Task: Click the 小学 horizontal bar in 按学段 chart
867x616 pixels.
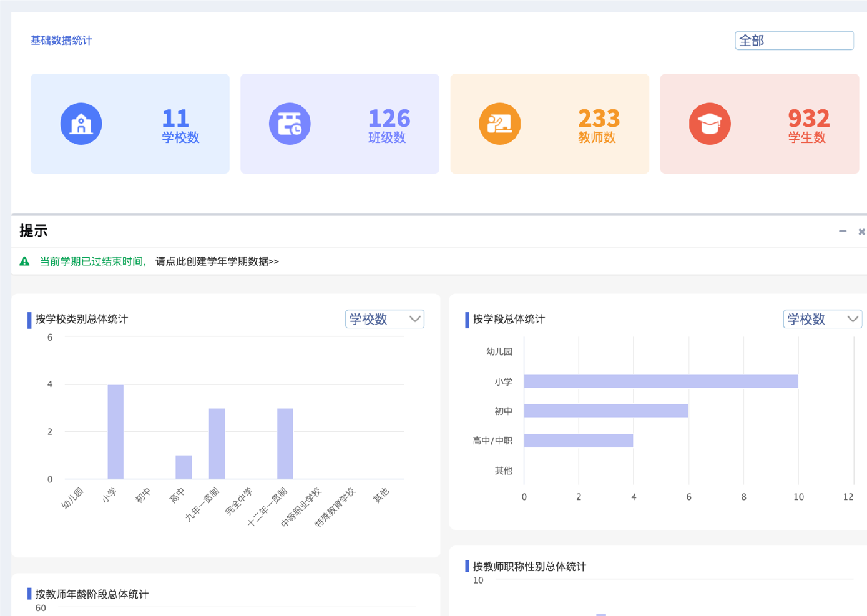Action: point(661,381)
